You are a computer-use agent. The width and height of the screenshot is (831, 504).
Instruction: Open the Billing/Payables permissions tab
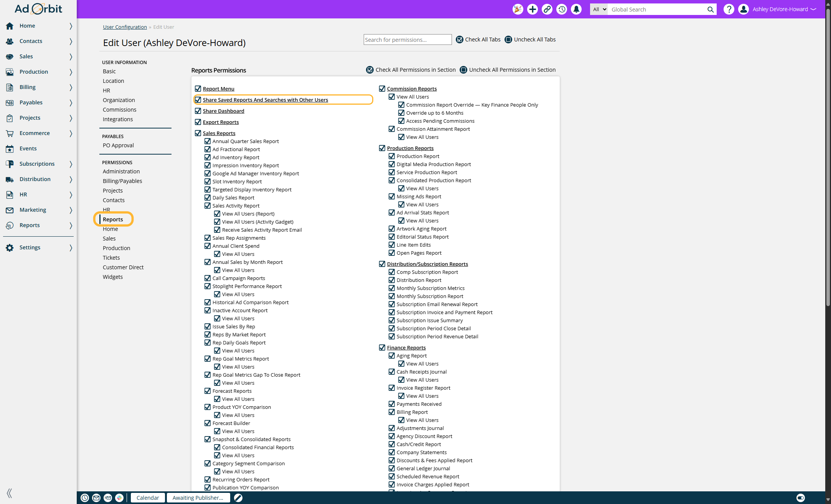click(122, 181)
